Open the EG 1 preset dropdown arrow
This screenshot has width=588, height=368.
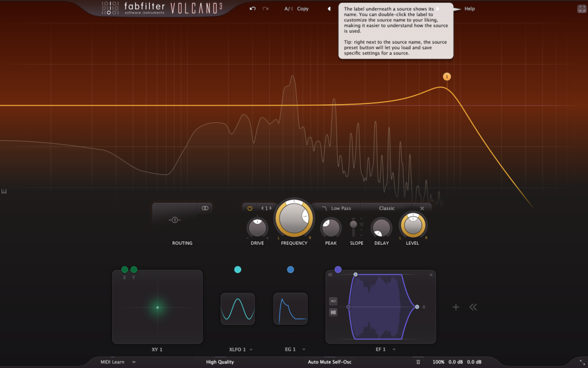coord(304,350)
